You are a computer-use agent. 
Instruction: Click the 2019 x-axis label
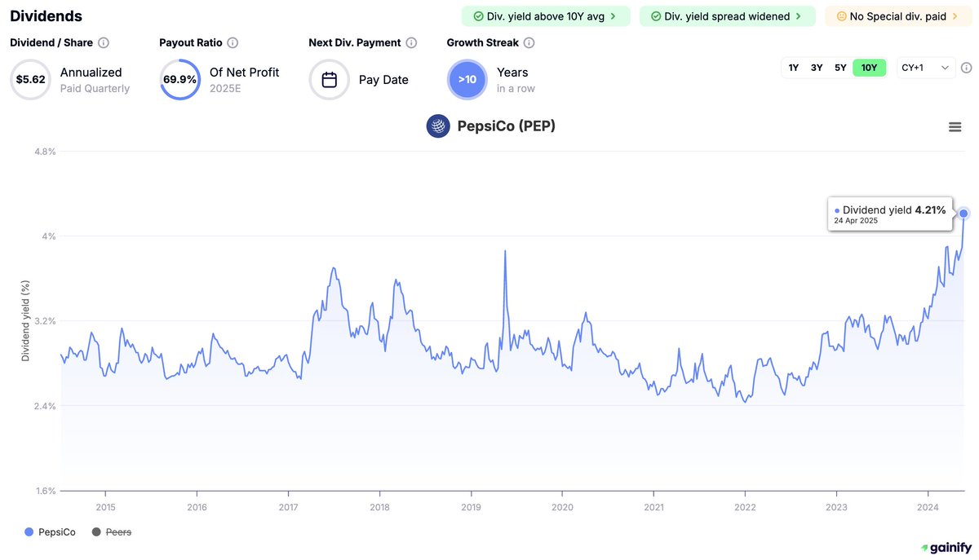click(471, 506)
